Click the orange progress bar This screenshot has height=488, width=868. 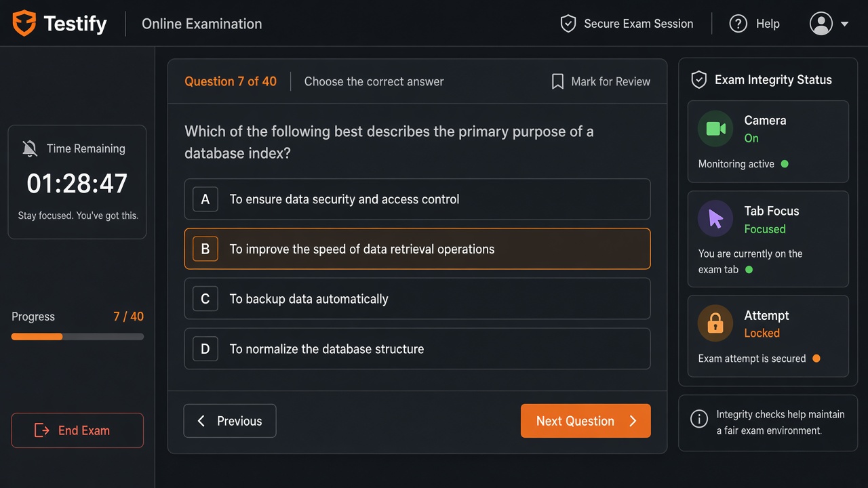click(x=37, y=336)
